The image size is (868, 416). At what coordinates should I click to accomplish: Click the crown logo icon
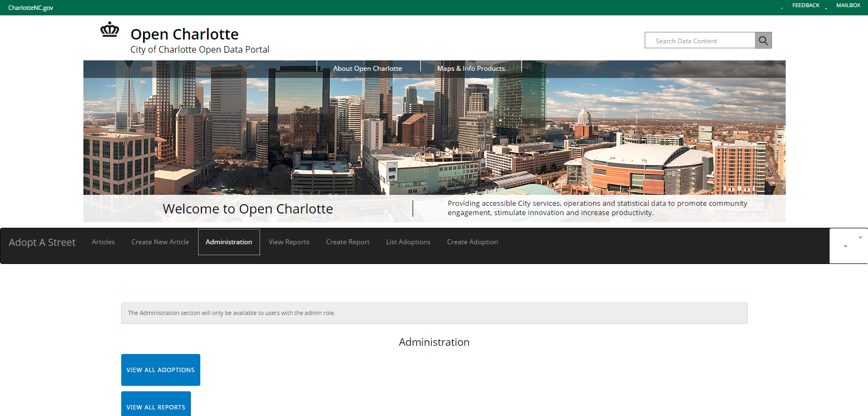[110, 30]
